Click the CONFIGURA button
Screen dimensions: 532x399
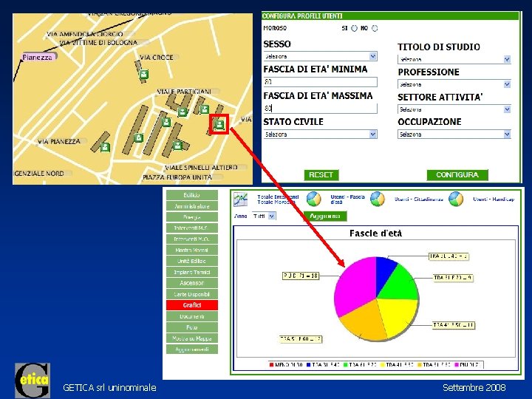click(457, 174)
